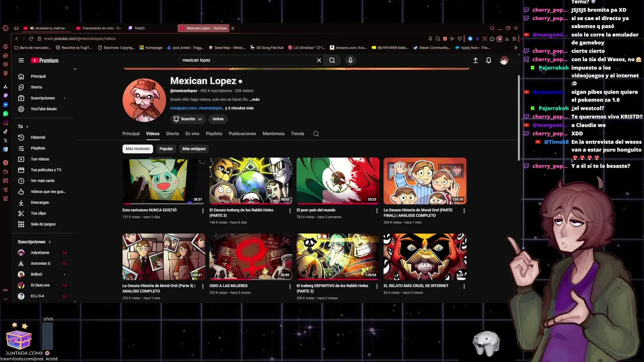The height and width of the screenshot is (362, 644).
Task: Open EL RELATO MÁS CRUEL DE INTERNET thumbnail
Action: pos(425,256)
